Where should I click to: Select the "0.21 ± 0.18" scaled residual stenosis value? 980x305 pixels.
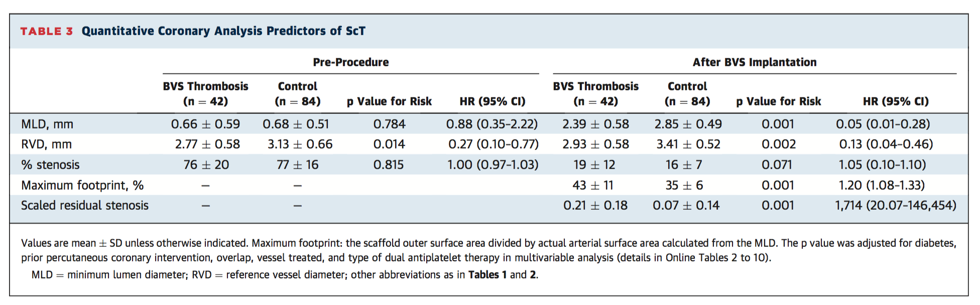595,205
